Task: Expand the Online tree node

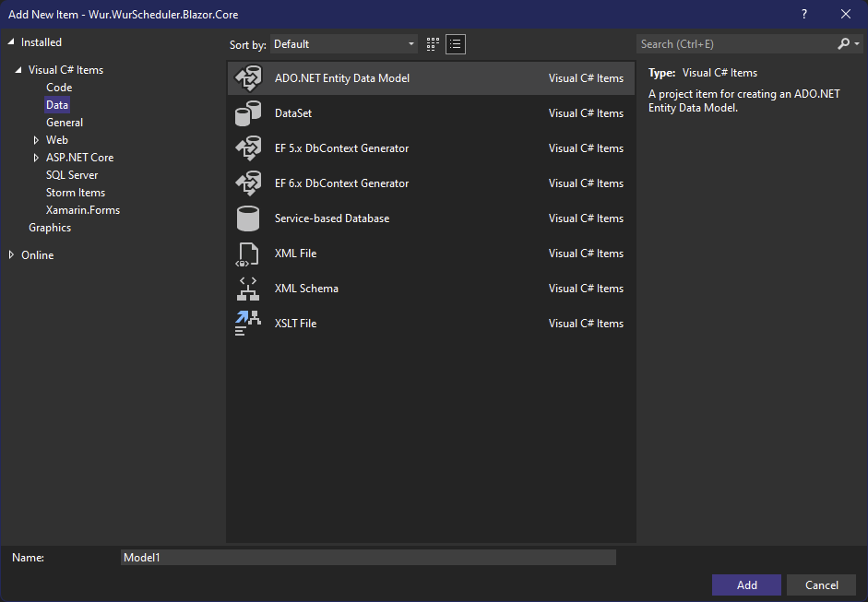Action: click(11, 255)
